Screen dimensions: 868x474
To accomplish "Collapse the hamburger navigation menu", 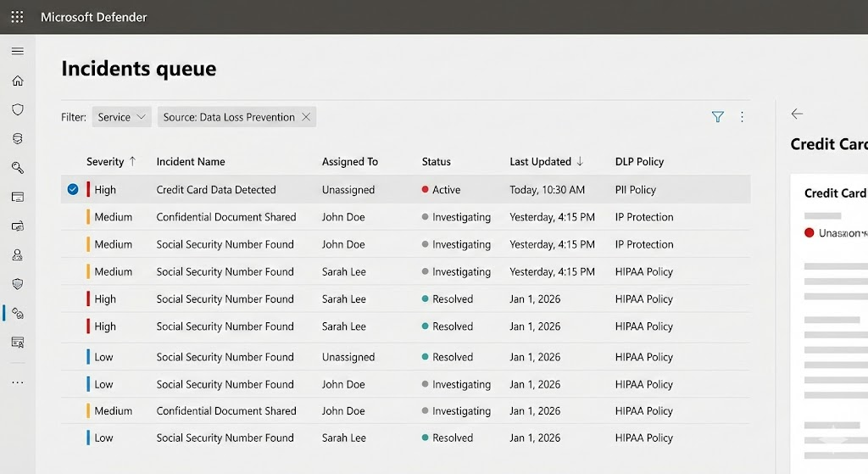I will click(x=17, y=52).
